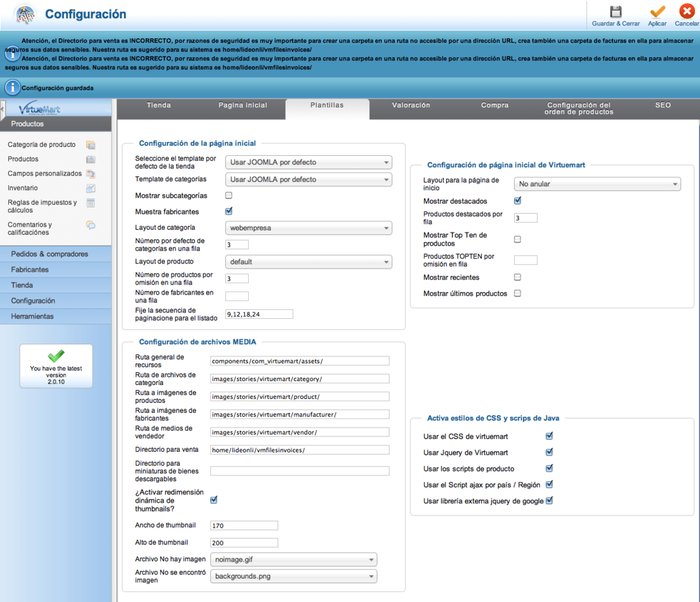Click the Ancho de thumbnail field
700x602 pixels.
[244, 526]
